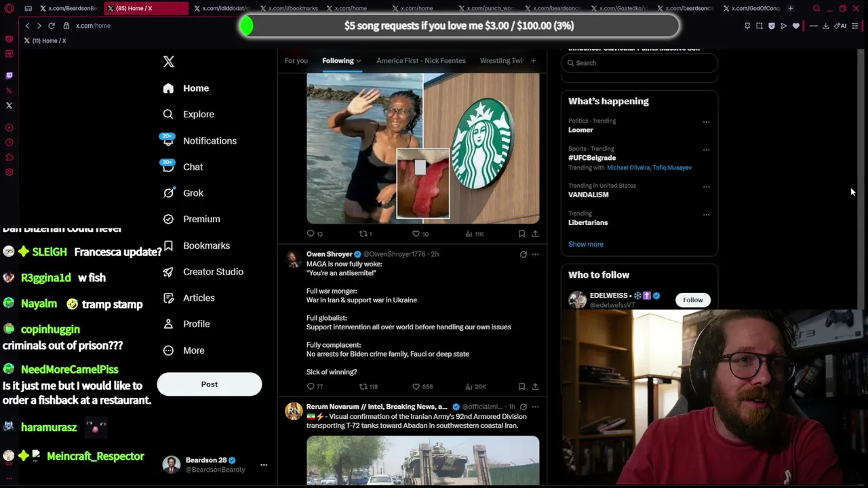
Task: Open more options on Rerum Novarum post
Action: click(x=535, y=407)
